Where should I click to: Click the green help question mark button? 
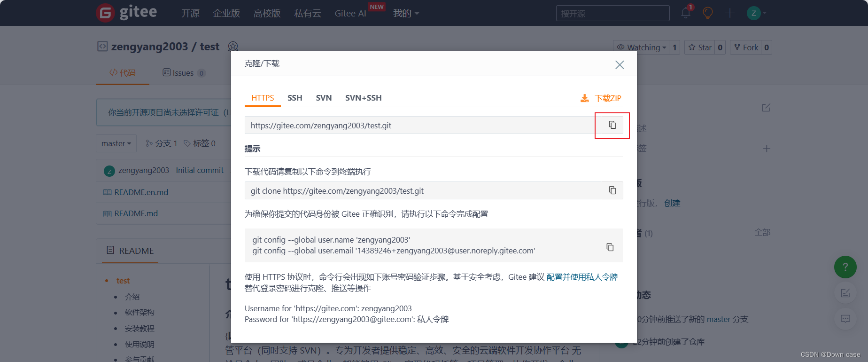pyautogui.click(x=845, y=267)
